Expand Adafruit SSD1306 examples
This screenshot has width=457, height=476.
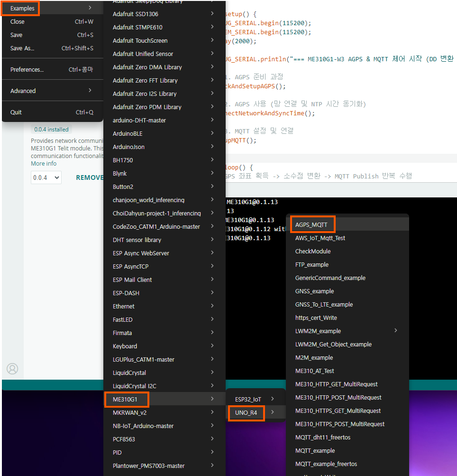pyautogui.click(x=165, y=14)
